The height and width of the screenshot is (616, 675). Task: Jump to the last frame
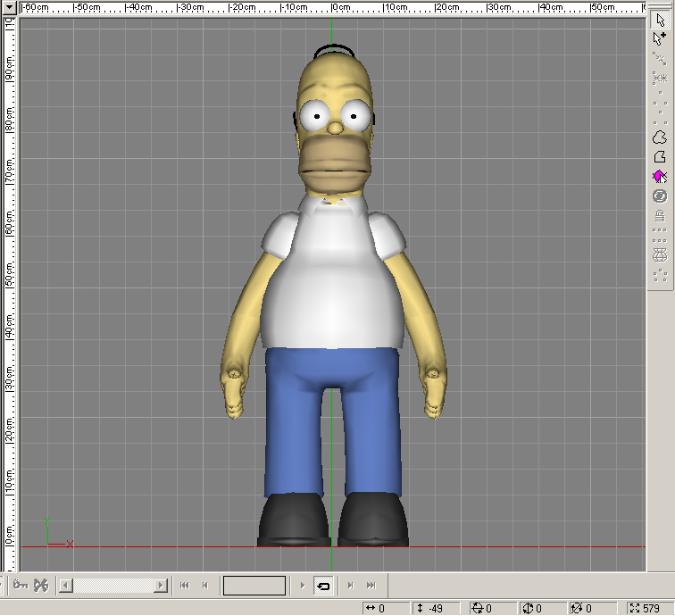coord(371,586)
